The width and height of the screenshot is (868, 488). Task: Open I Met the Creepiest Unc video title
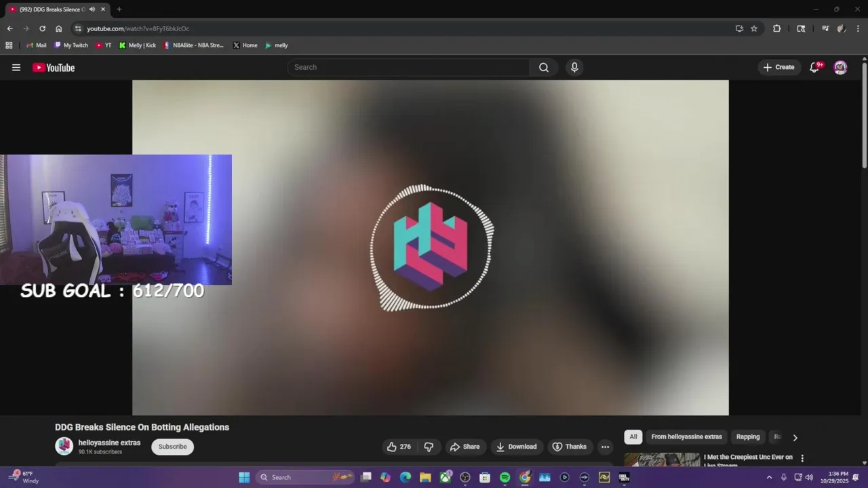pos(748,461)
